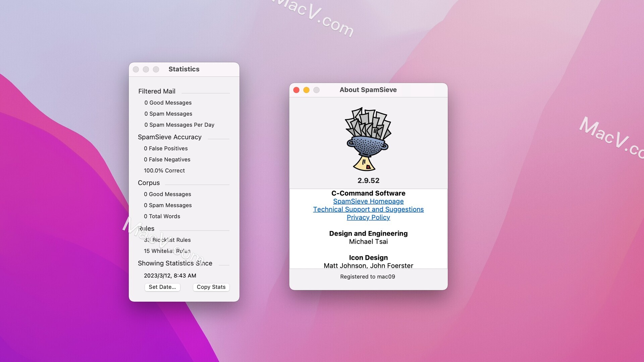Click the Blocklist Rules item

coord(167,239)
